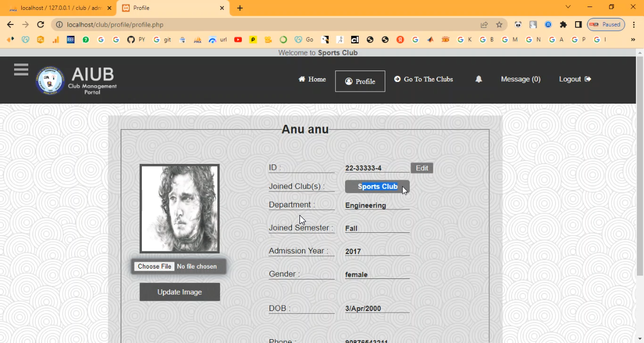The height and width of the screenshot is (343, 644).
Task: Click the AIUB Club Management Portal logo
Action: pos(76,80)
